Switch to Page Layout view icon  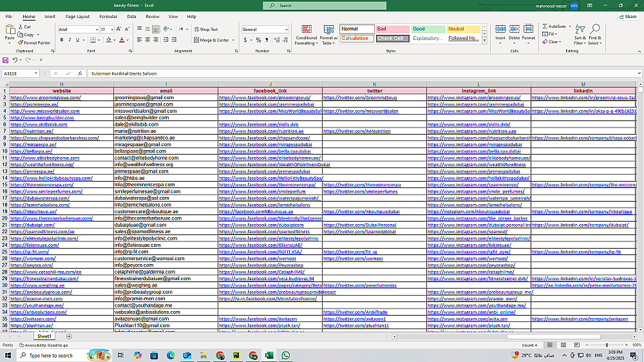click(563, 345)
